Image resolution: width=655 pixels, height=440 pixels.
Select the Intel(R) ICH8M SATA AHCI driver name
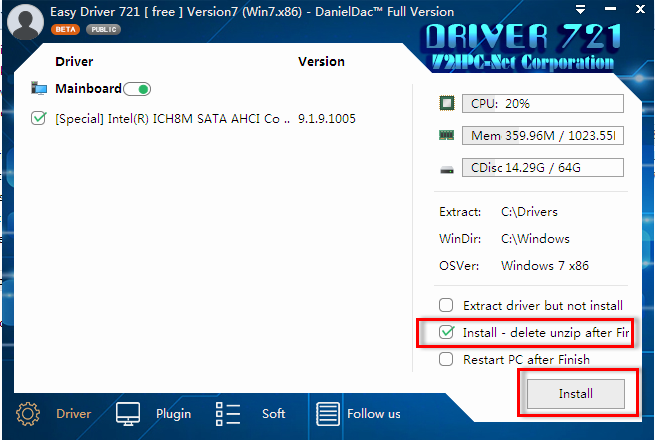[x=173, y=119]
